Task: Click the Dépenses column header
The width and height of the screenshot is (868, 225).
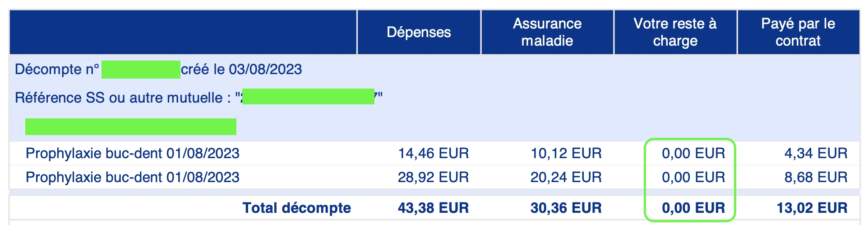Action: pos(419,32)
